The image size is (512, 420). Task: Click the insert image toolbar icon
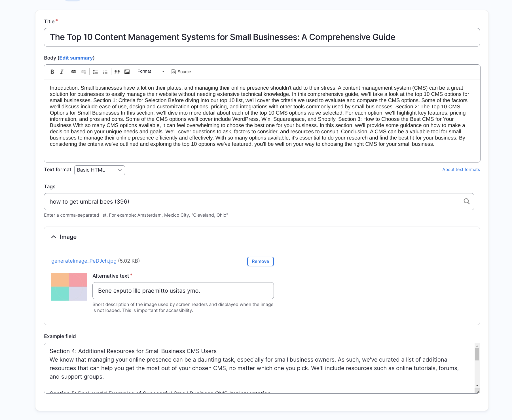tap(127, 72)
